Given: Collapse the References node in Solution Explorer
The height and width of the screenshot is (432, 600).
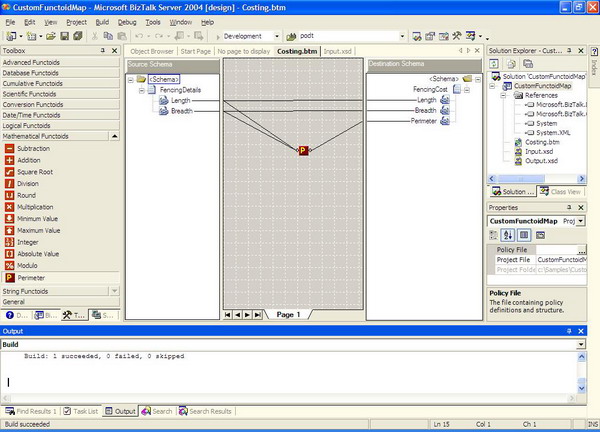Looking at the screenshot, I should coord(503,95).
